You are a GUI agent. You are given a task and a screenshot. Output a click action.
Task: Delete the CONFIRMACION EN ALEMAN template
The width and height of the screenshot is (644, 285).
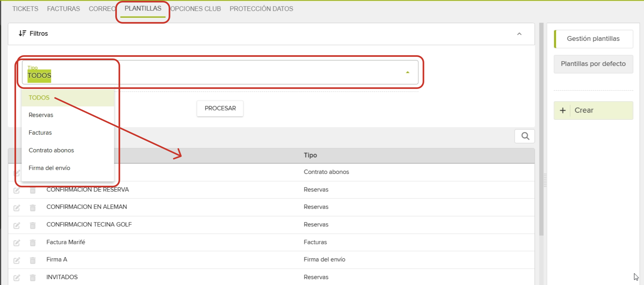[x=33, y=208]
